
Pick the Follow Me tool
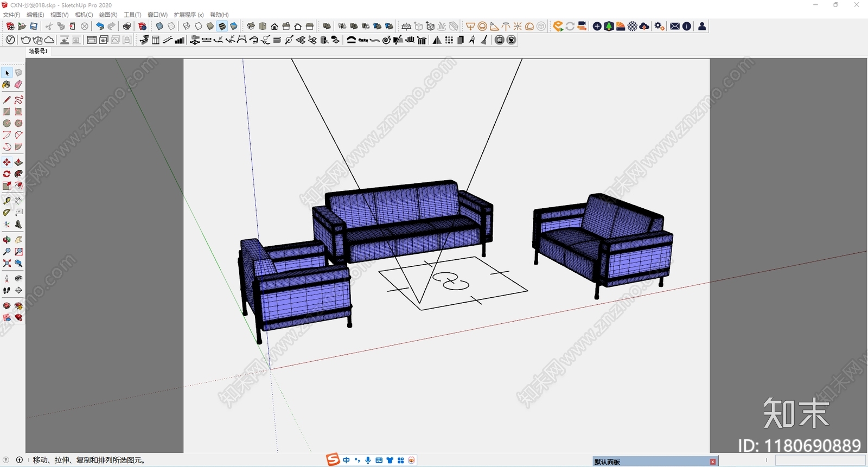tap(18, 174)
